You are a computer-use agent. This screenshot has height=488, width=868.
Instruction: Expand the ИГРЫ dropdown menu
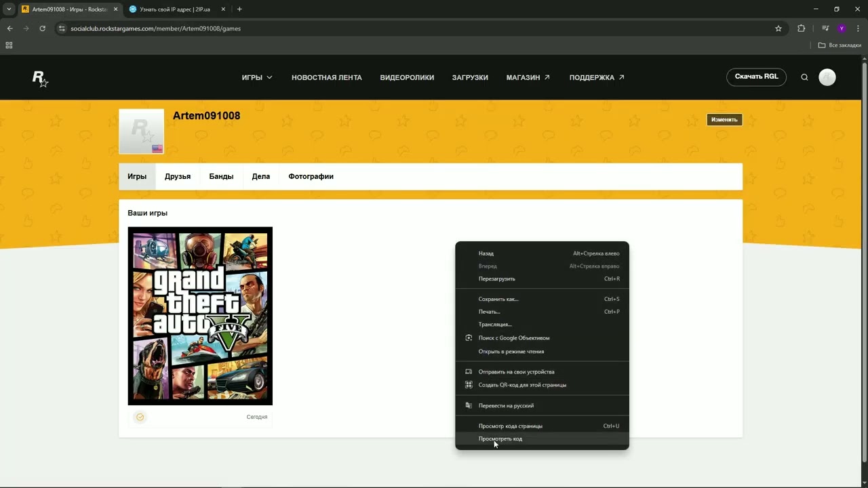point(257,77)
